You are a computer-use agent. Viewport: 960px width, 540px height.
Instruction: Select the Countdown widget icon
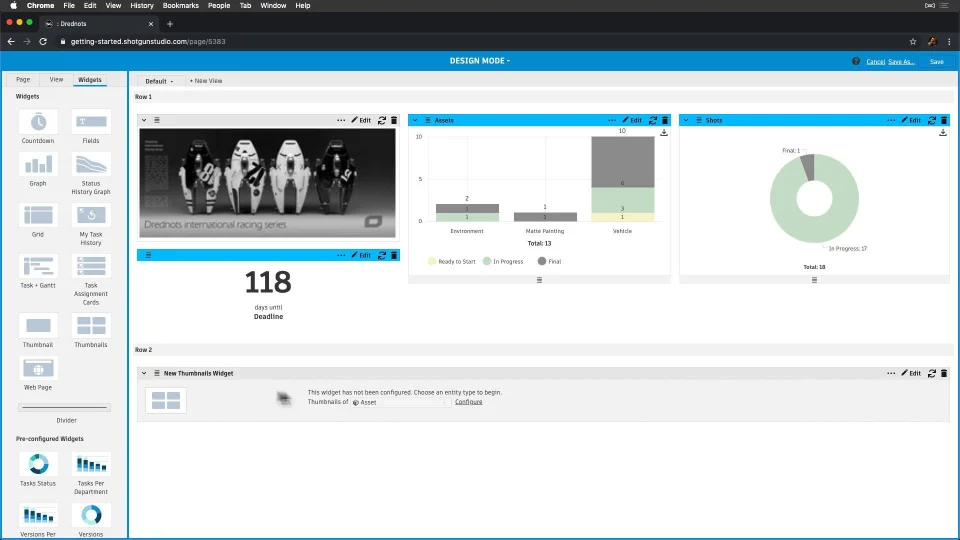coord(38,122)
